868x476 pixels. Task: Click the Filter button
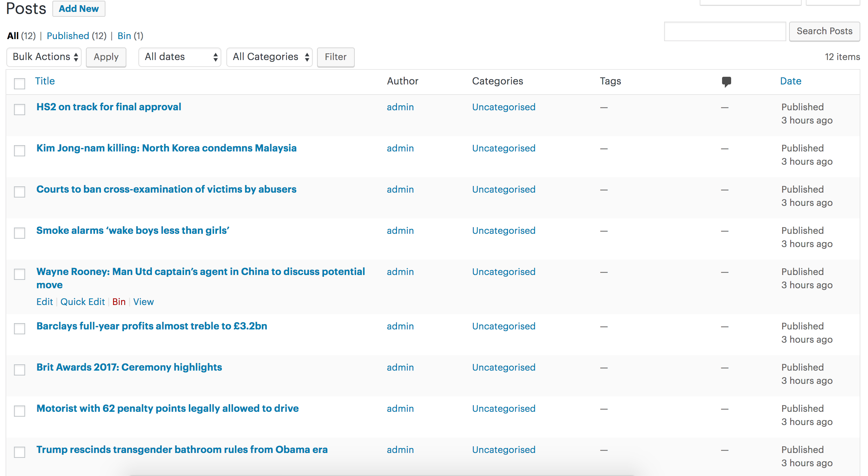(x=336, y=57)
